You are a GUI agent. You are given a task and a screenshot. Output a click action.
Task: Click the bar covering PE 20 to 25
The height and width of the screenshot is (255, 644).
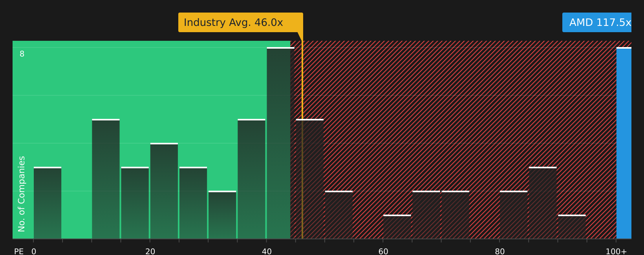point(164,191)
